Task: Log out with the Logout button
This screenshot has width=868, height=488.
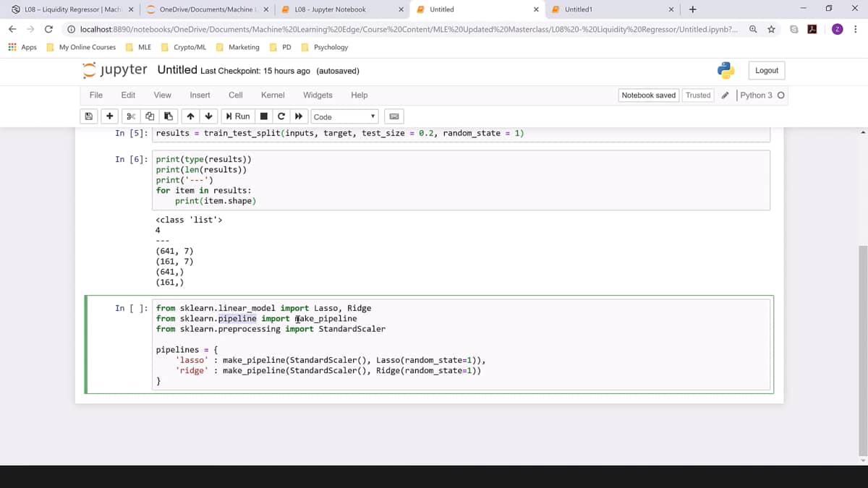Action: pyautogui.click(x=767, y=70)
